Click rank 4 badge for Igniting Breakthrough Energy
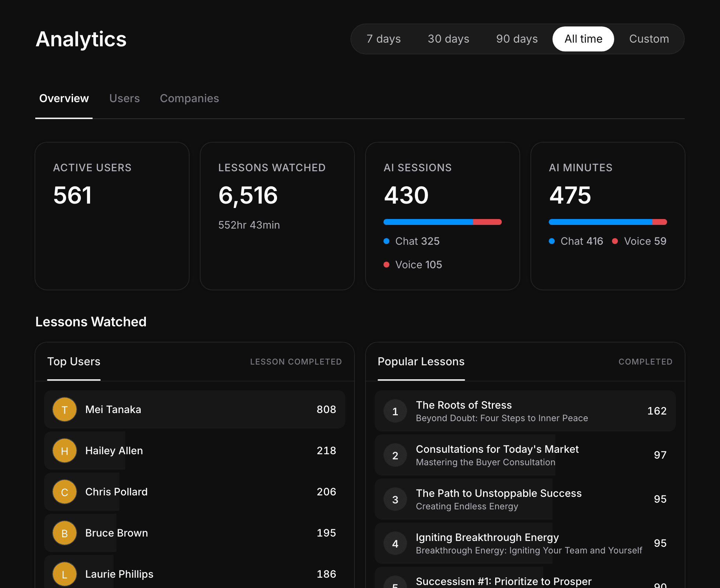The image size is (720, 588). pos(395,543)
